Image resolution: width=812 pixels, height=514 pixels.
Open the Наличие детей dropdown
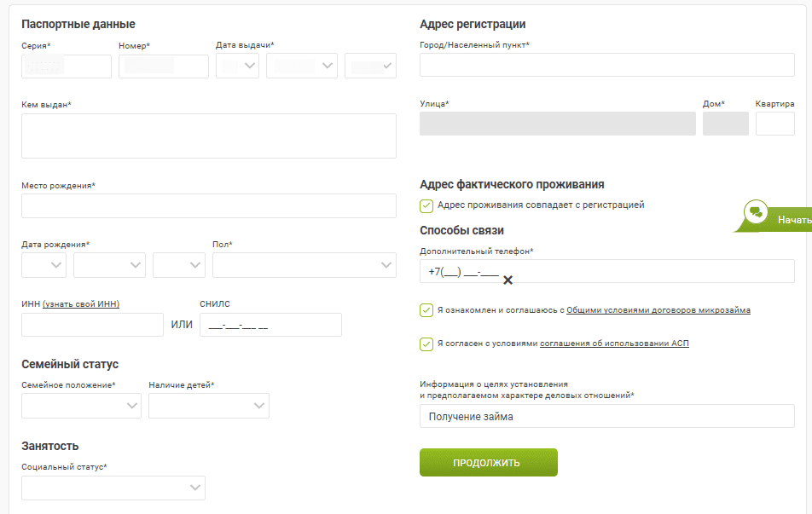(x=209, y=406)
